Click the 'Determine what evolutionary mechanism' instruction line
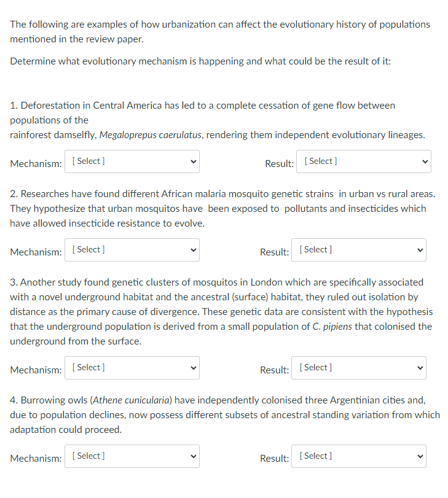 (200, 61)
